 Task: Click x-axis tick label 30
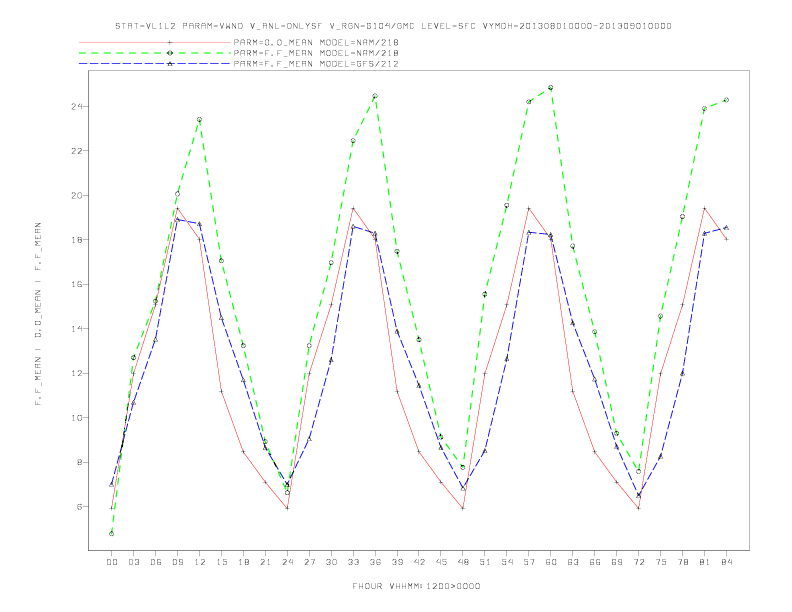pyautogui.click(x=331, y=562)
